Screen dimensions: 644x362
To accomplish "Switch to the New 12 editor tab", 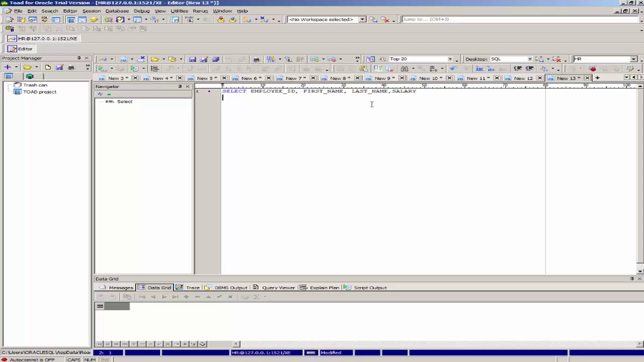I will [x=523, y=78].
